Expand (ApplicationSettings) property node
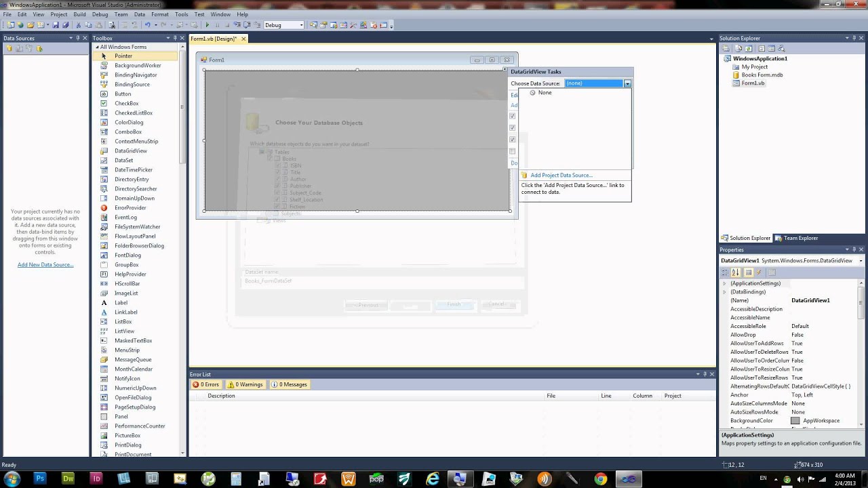 [x=724, y=283]
